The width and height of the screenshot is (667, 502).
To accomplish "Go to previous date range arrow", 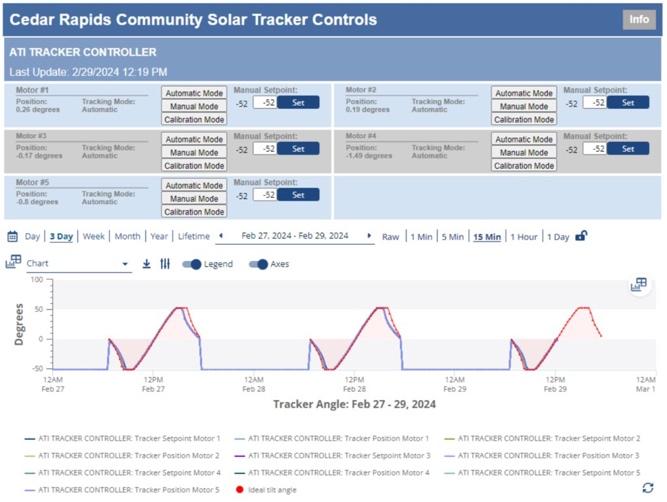I will click(220, 237).
